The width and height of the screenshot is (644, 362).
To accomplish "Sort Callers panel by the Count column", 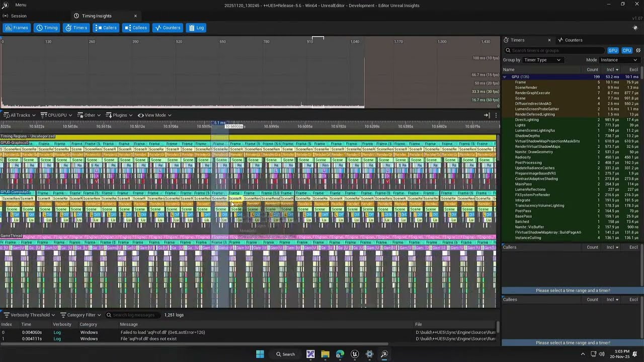I will point(592,247).
